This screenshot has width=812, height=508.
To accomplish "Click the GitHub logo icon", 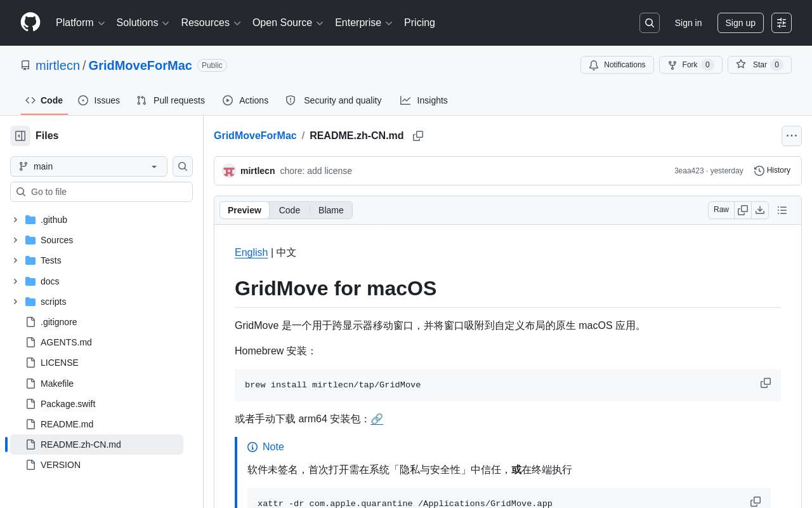I will point(30,23).
